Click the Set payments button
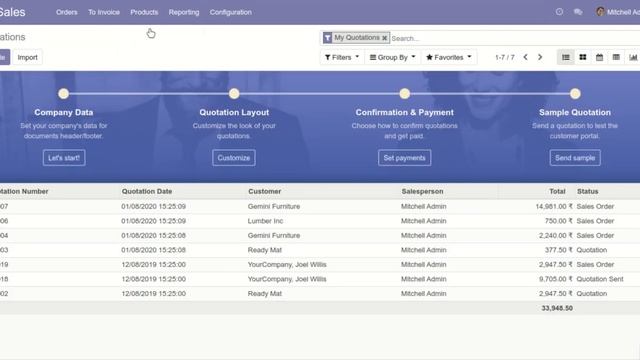This screenshot has width=640, height=360. point(404,158)
